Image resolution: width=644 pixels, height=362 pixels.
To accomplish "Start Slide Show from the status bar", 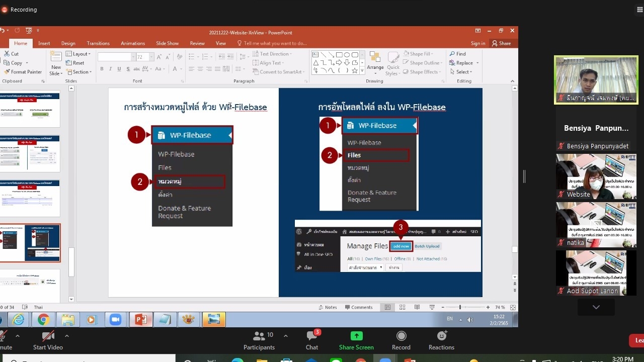I will click(432, 307).
